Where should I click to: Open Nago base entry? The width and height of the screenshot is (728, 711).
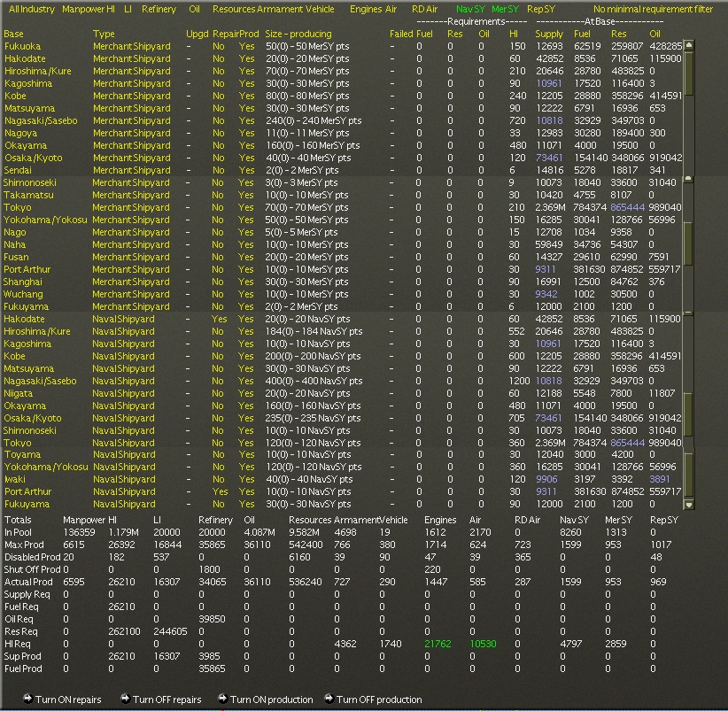[14, 233]
